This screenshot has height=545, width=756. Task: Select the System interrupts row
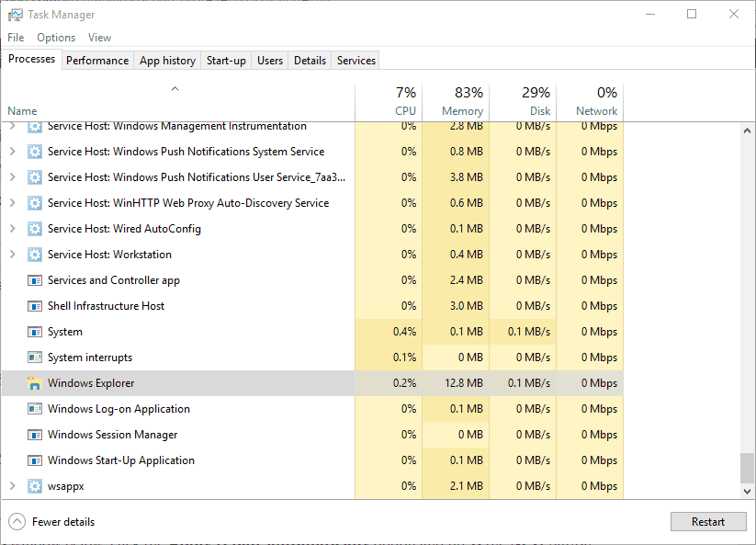[312, 358]
